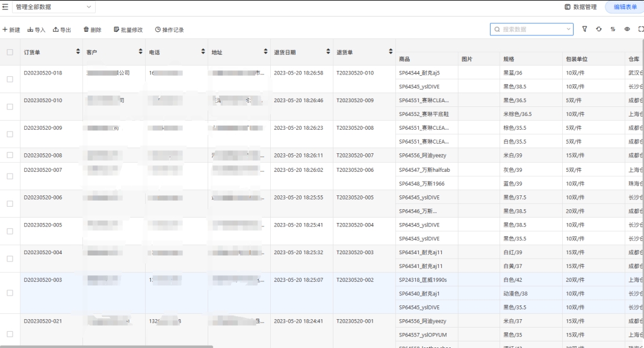644x348 pixels.
Task: Click the 批量修改 batch edit button
Action: coord(128,29)
